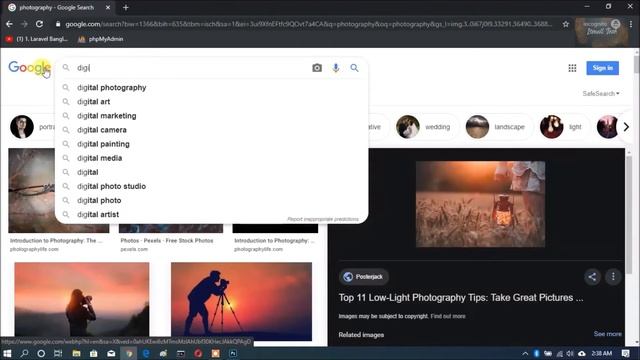The width and height of the screenshot is (640, 360).
Task: Open Photos - Pexels Free Stock Photos result
Action: (x=167, y=241)
